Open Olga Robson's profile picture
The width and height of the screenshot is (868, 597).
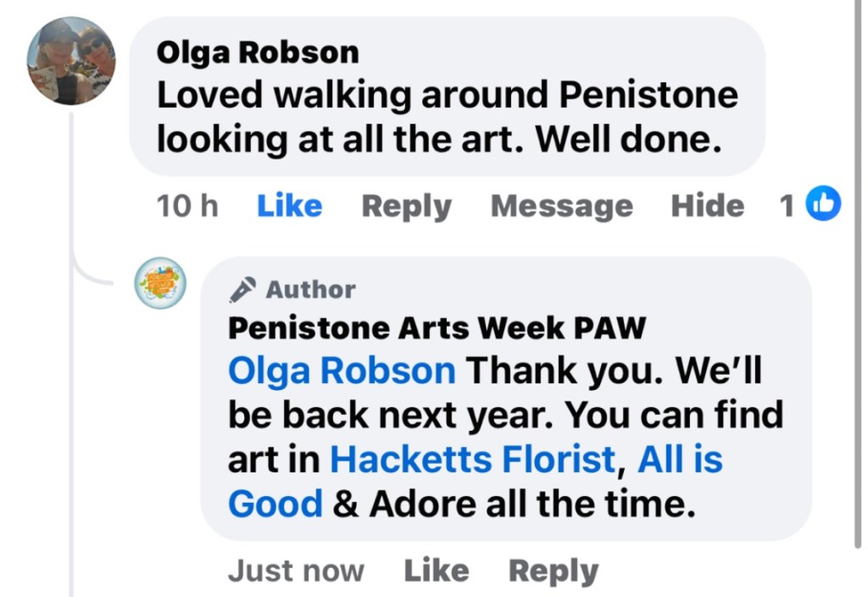tap(71, 61)
